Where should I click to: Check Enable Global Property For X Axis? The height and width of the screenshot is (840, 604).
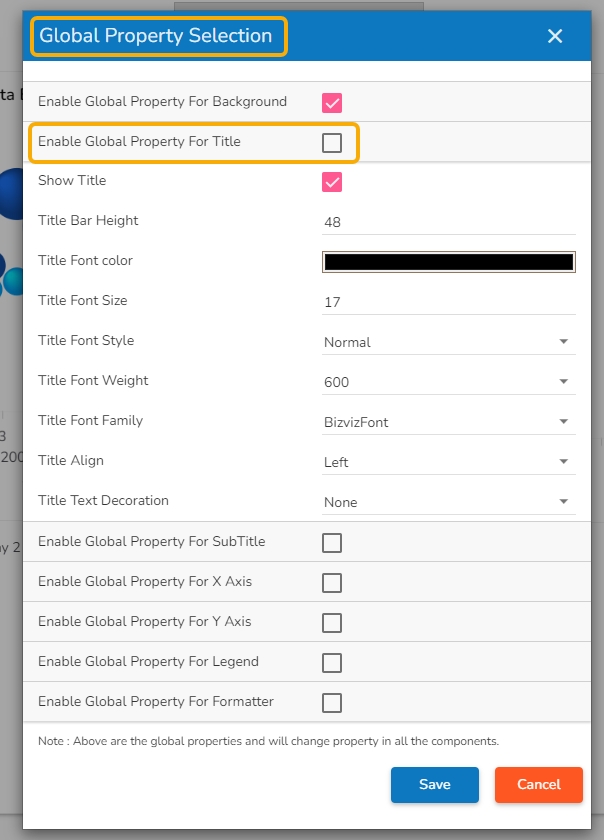tap(332, 583)
